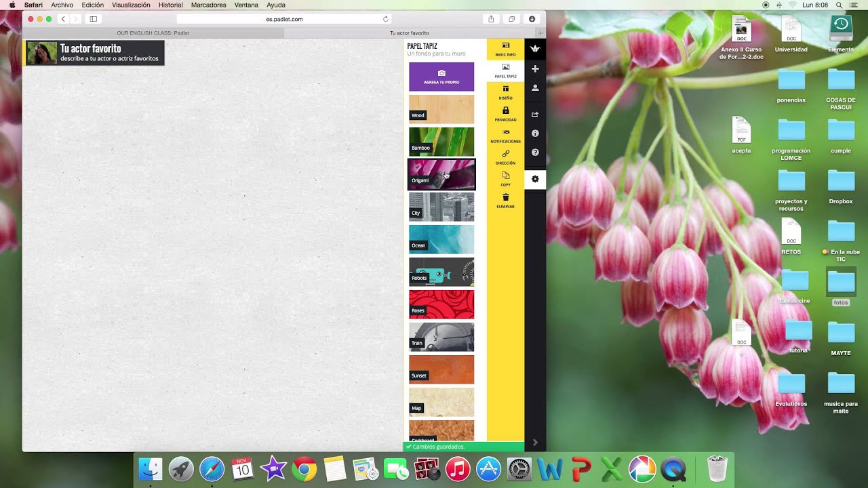The width and height of the screenshot is (868, 488).
Task: Open the Historial menu
Action: 170,5
